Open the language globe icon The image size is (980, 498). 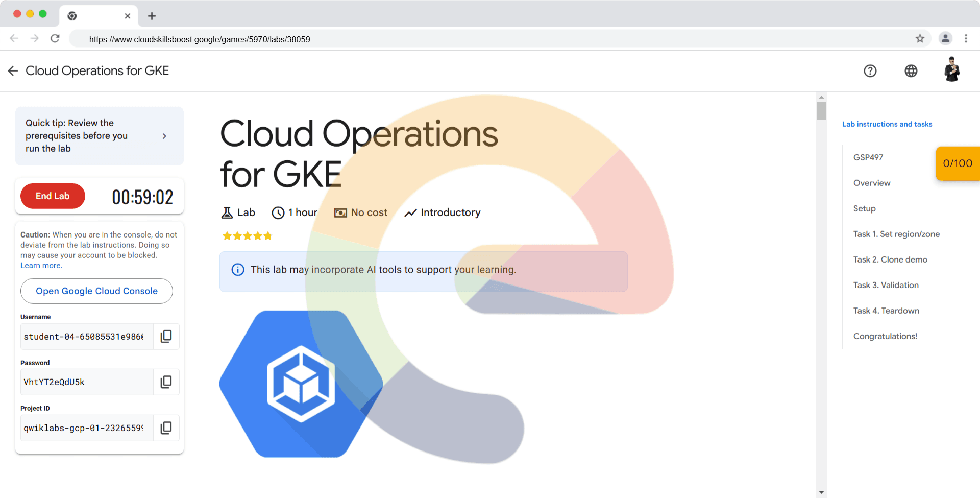911,71
